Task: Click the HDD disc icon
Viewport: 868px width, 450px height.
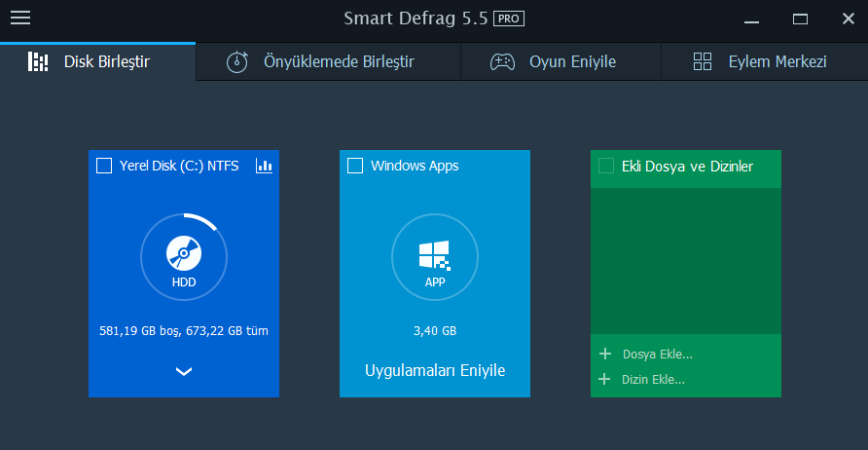Action: (184, 253)
